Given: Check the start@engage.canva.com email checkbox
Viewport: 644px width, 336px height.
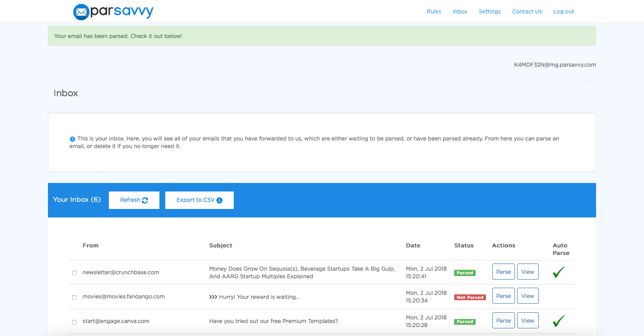Looking at the screenshot, I should click(x=74, y=322).
